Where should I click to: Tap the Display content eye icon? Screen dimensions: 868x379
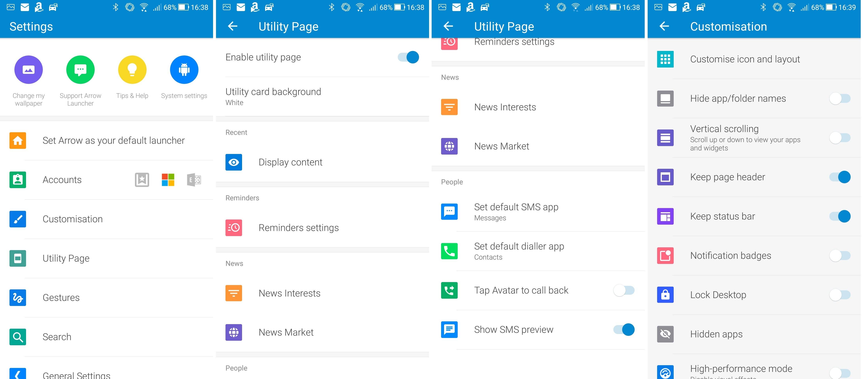[x=234, y=162]
